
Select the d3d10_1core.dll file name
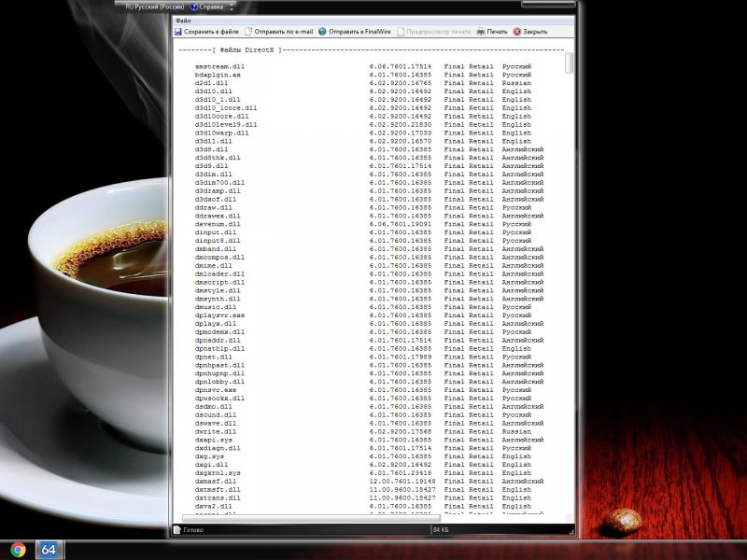(x=226, y=108)
